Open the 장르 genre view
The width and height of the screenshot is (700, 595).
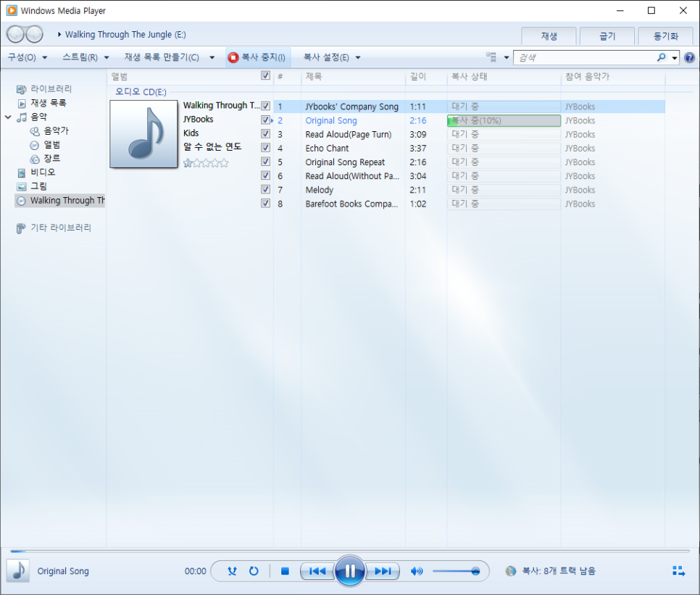[x=51, y=159]
